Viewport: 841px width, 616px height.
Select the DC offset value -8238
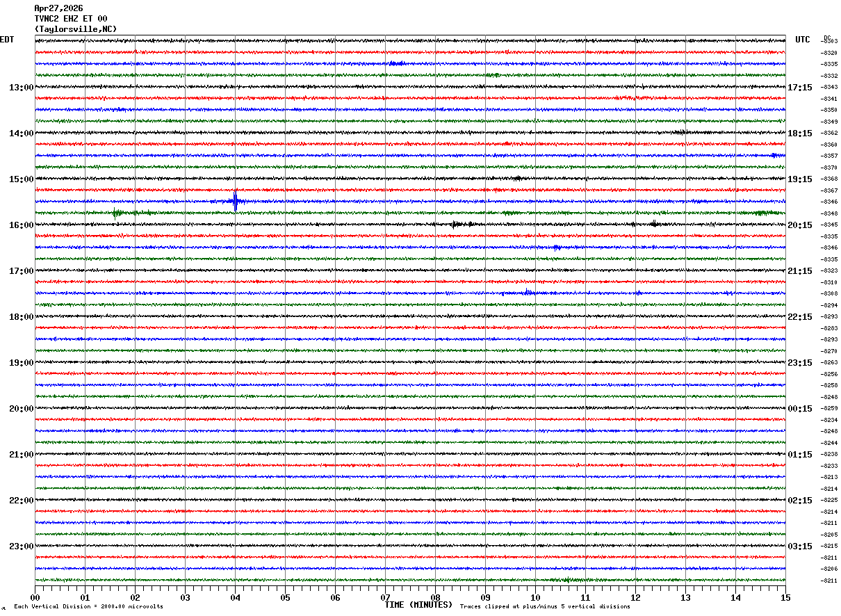830,454
